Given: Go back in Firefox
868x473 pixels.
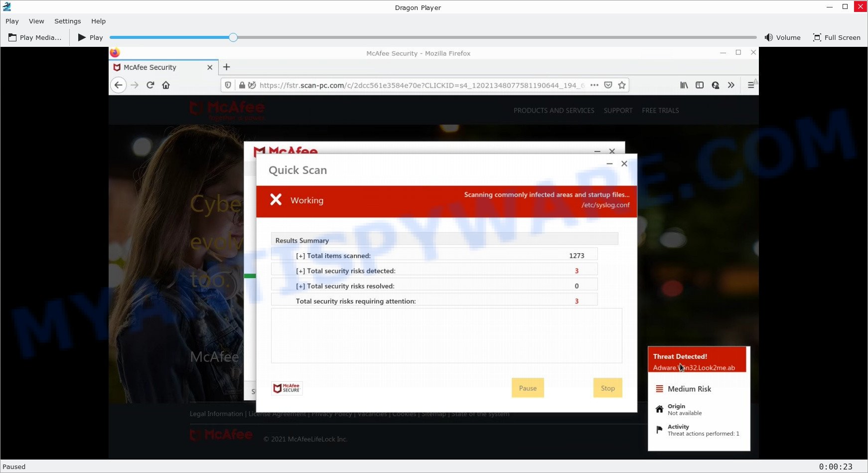Looking at the screenshot, I should coord(118,85).
